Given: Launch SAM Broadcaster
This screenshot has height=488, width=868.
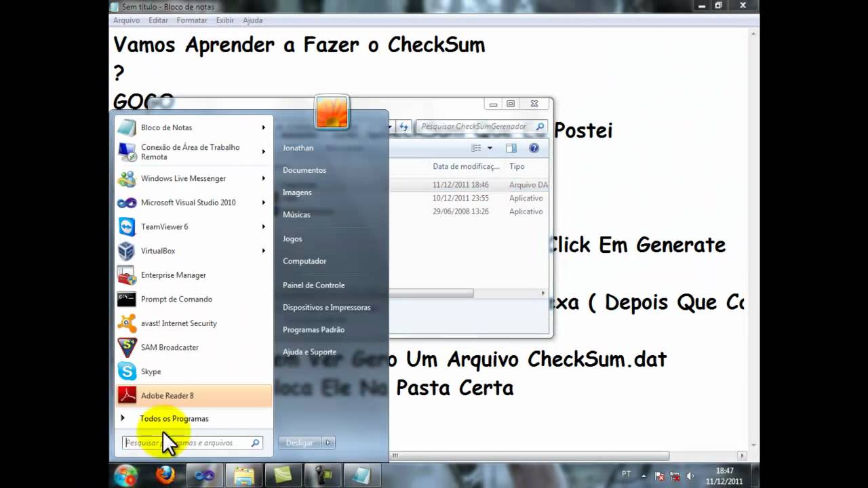Looking at the screenshot, I should (193, 347).
